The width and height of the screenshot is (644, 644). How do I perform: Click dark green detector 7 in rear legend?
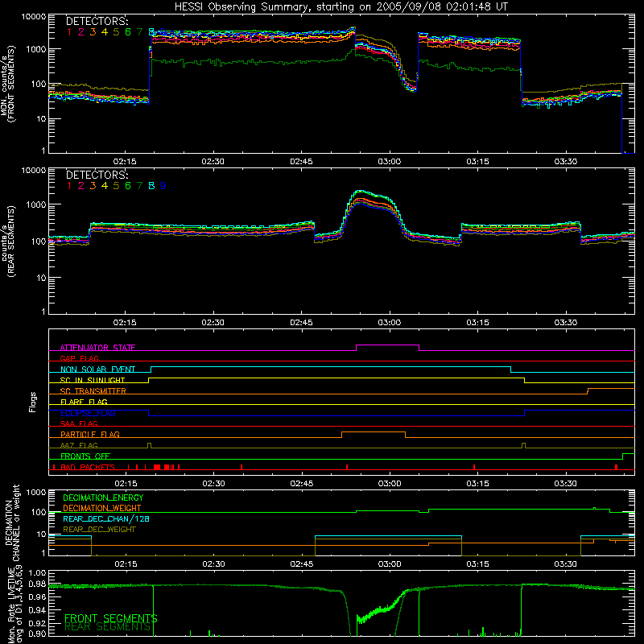pyautogui.click(x=139, y=186)
